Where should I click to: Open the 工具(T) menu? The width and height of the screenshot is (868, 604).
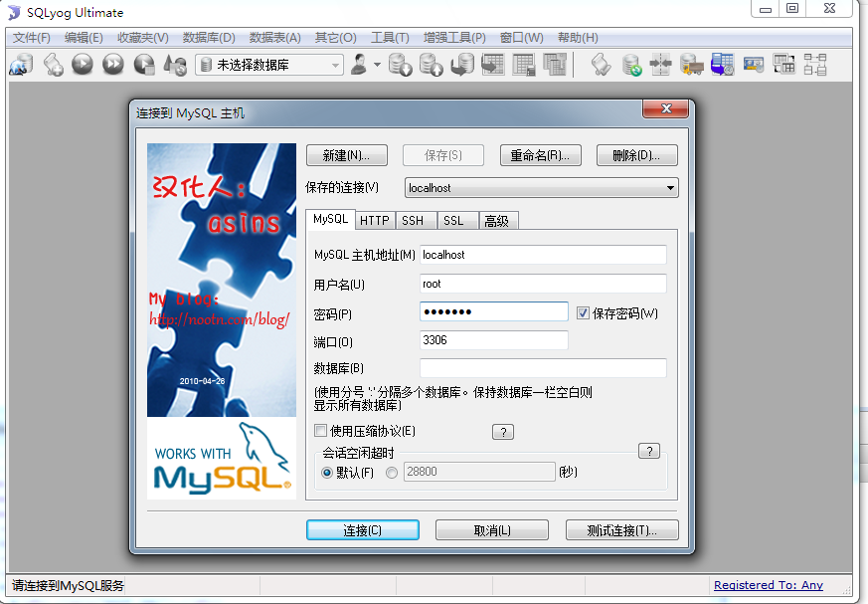(x=390, y=38)
